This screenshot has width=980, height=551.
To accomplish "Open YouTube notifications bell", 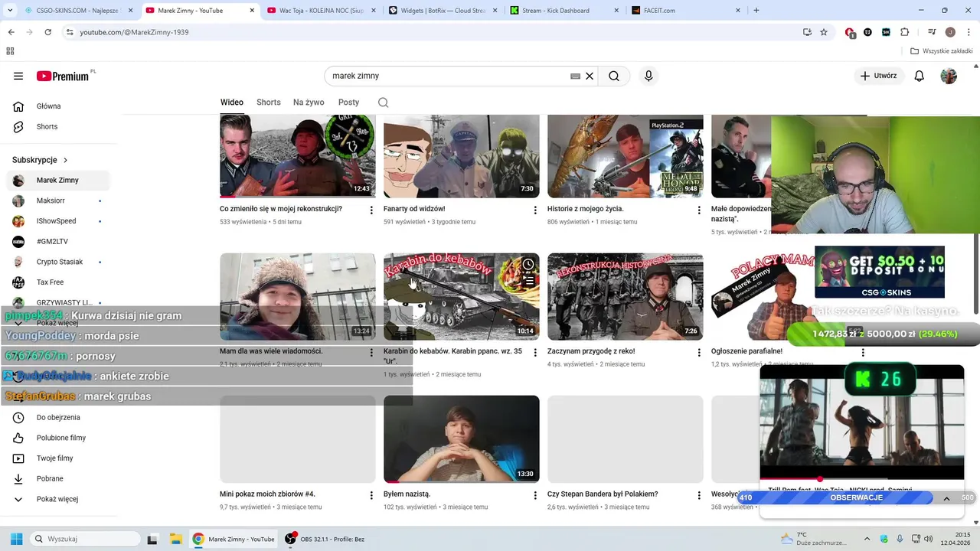I will click(x=920, y=76).
